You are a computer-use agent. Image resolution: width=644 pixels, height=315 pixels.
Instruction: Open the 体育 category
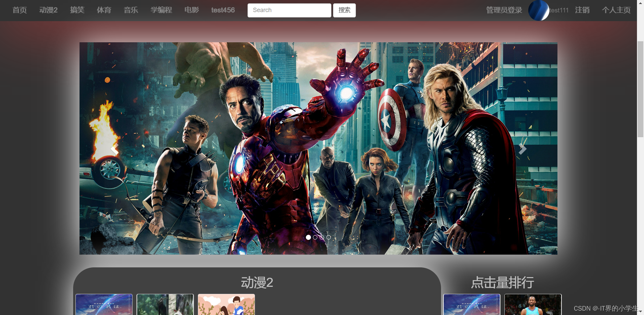pyautogui.click(x=104, y=10)
